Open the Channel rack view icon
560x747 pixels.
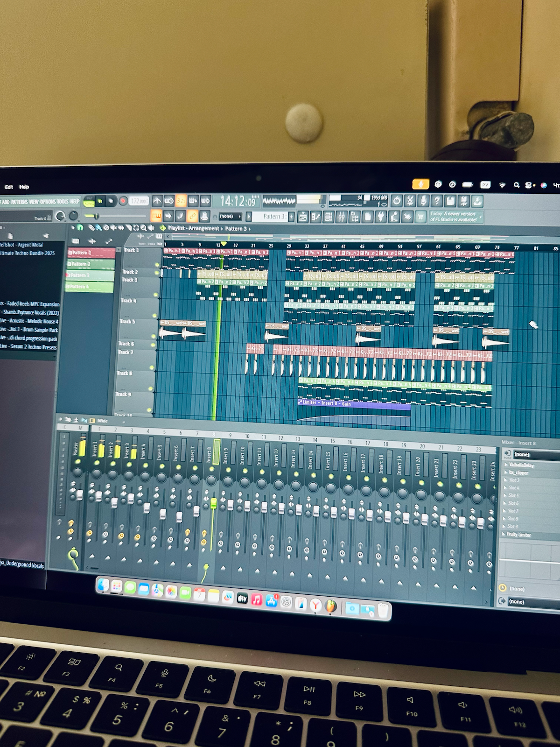pyautogui.click(x=329, y=217)
